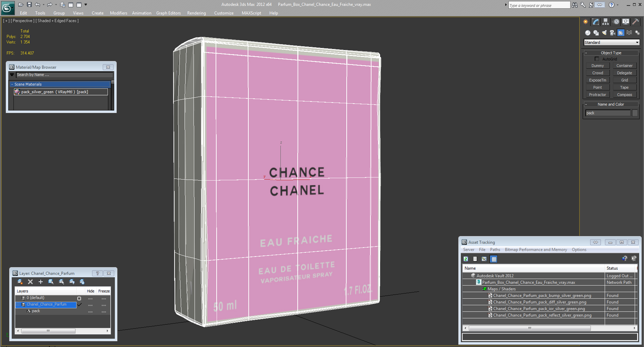Image resolution: width=644 pixels, height=347 pixels.
Task: Open the MAXScript menu
Action: click(x=251, y=13)
